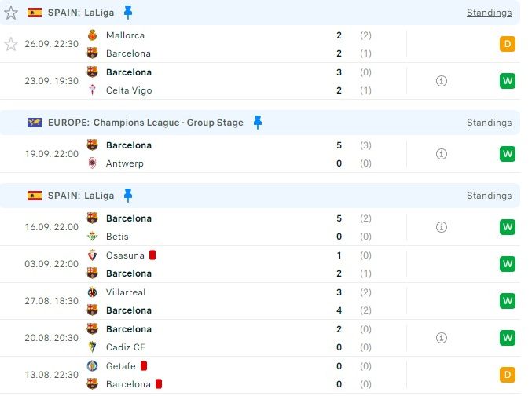Click the win badge for Villarreal match
Screen dimensions: 532x396
click(x=507, y=301)
